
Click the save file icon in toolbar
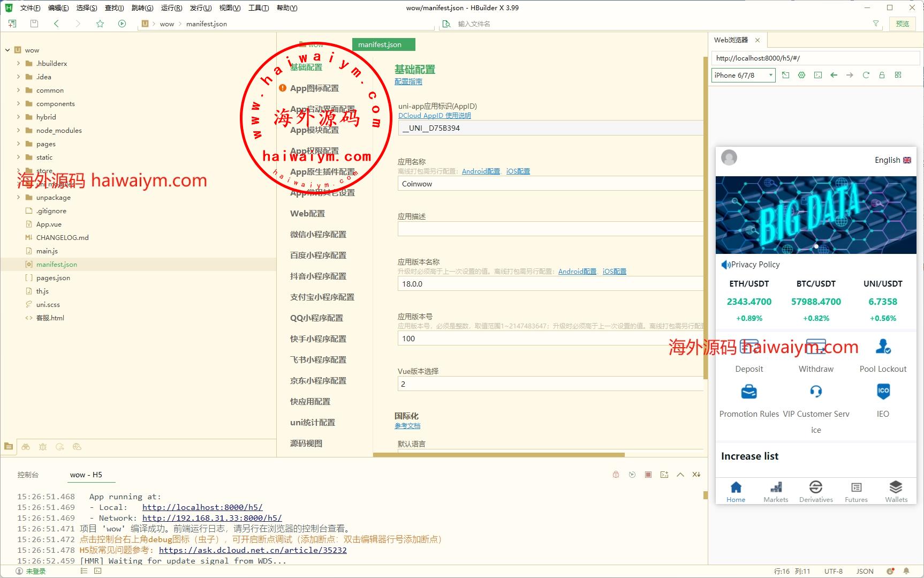(x=34, y=24)
